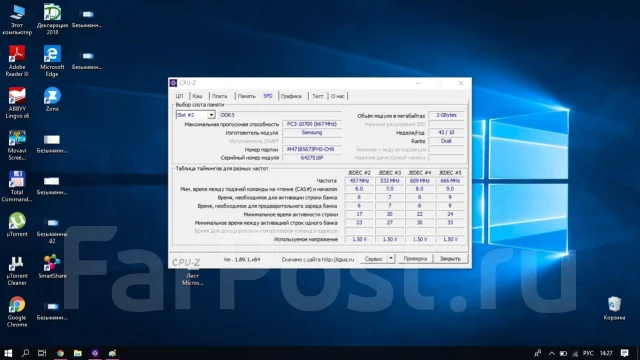
Task: Click the Проверка button
Action: pyautogui.click(x=415, y=258)
